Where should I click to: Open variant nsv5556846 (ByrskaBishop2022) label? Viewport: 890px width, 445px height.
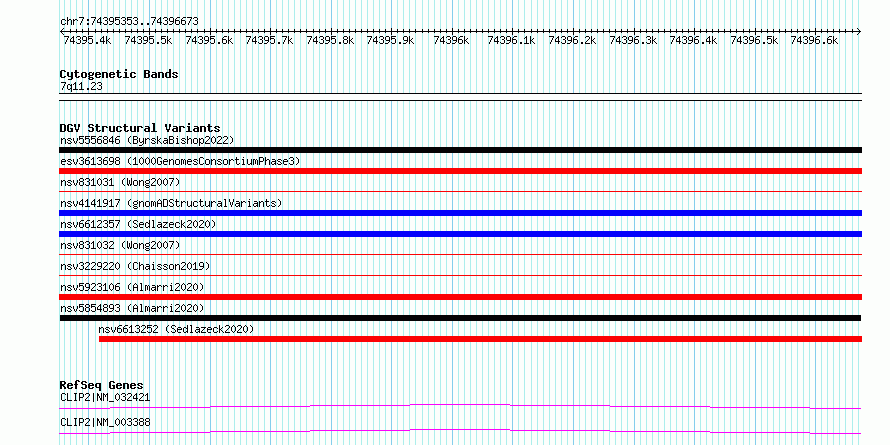(147, 140)
